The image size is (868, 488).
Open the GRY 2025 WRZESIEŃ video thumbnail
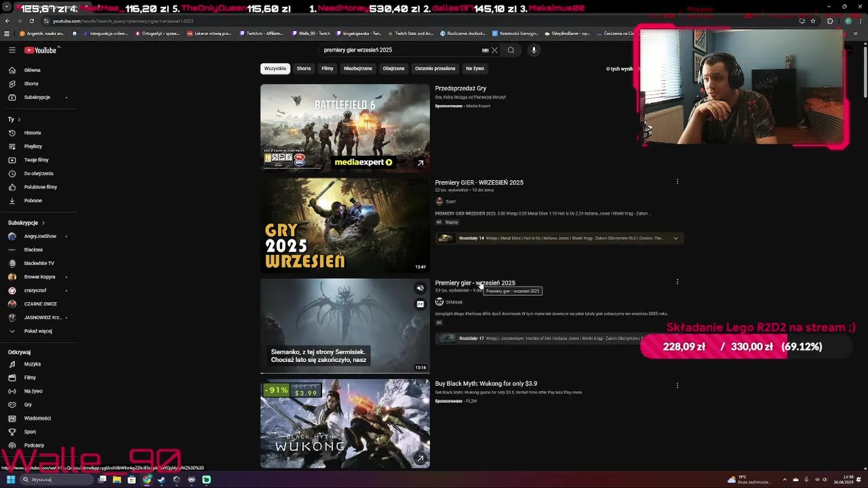click(345, 225)
